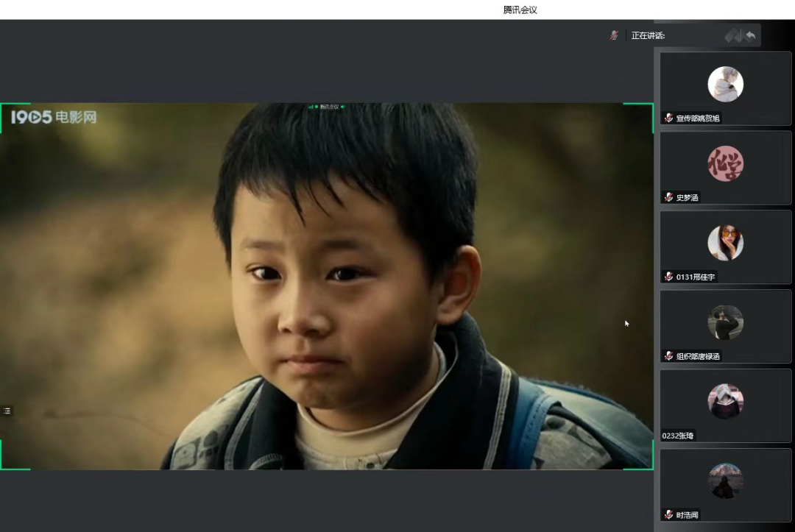Click the list icon at left edge of video

(7, 411)
